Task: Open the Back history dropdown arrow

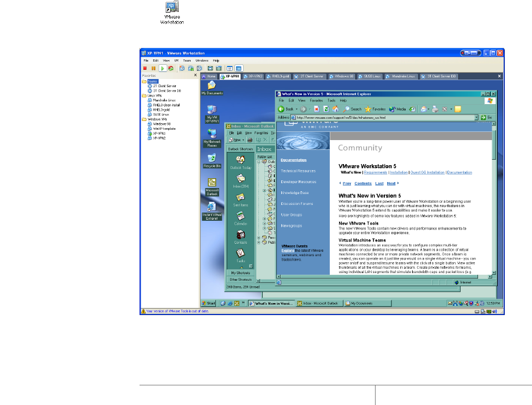Action: (x=297, y=109)
